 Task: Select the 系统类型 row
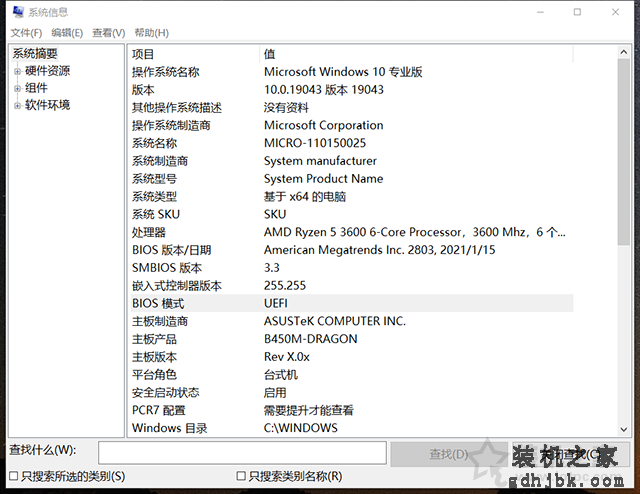352,197
